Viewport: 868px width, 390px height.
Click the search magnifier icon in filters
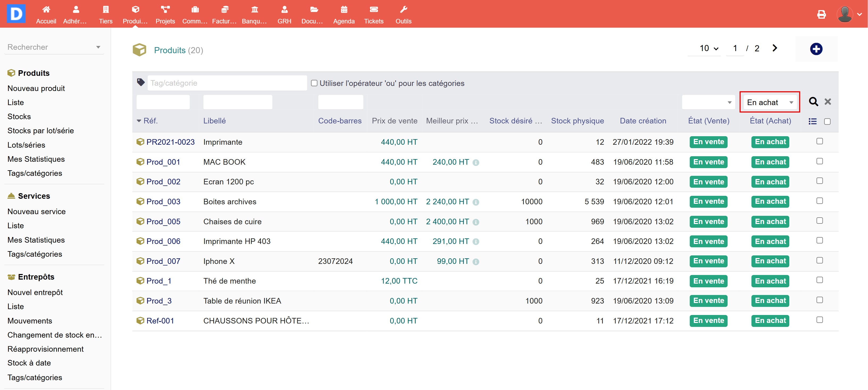(813, 101)
